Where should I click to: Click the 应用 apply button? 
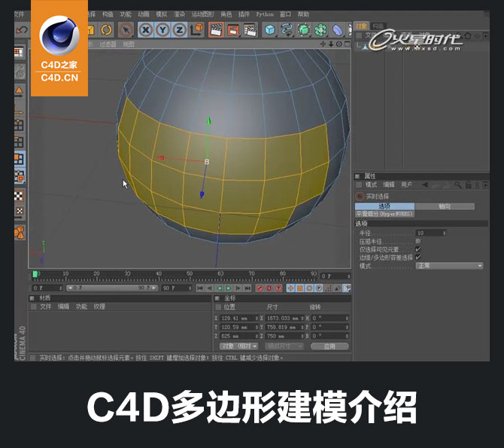click(329, 346)
